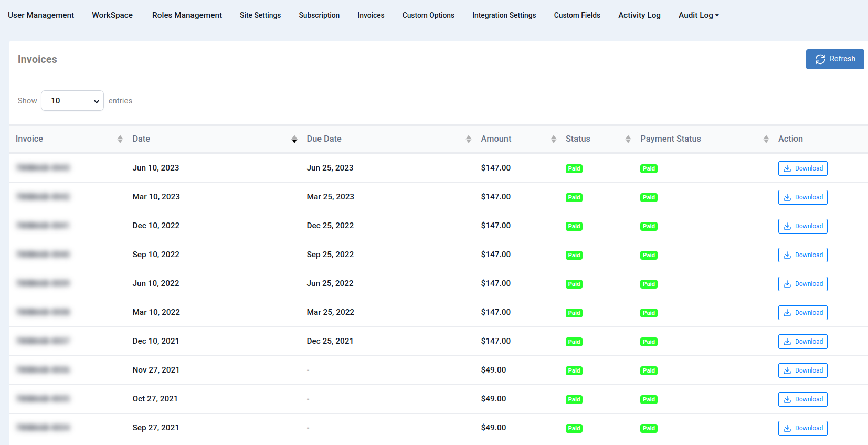Go to Custom Fields
868x445 pixels.
pos(577,15)
